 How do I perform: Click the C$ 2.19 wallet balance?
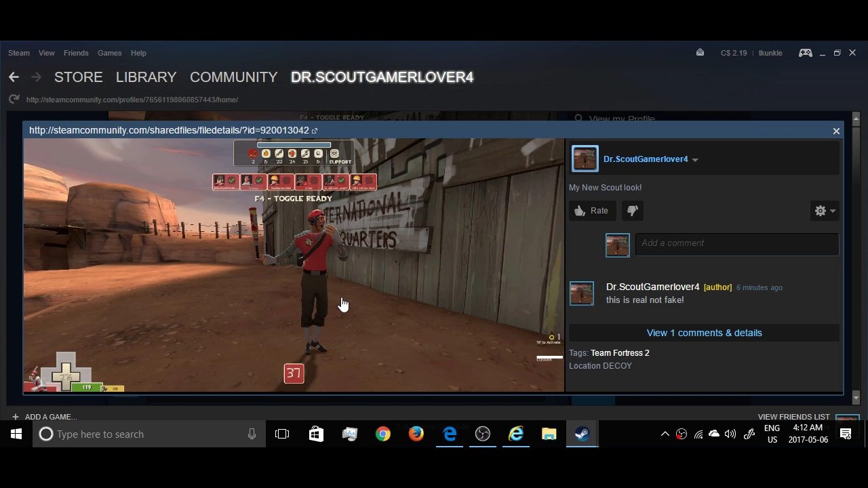734,53
